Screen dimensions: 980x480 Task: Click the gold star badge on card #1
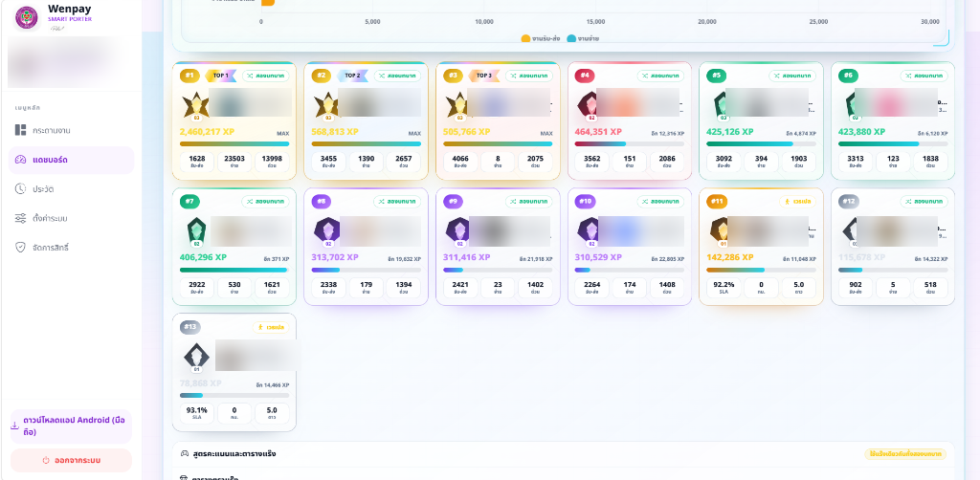point(196,106)
